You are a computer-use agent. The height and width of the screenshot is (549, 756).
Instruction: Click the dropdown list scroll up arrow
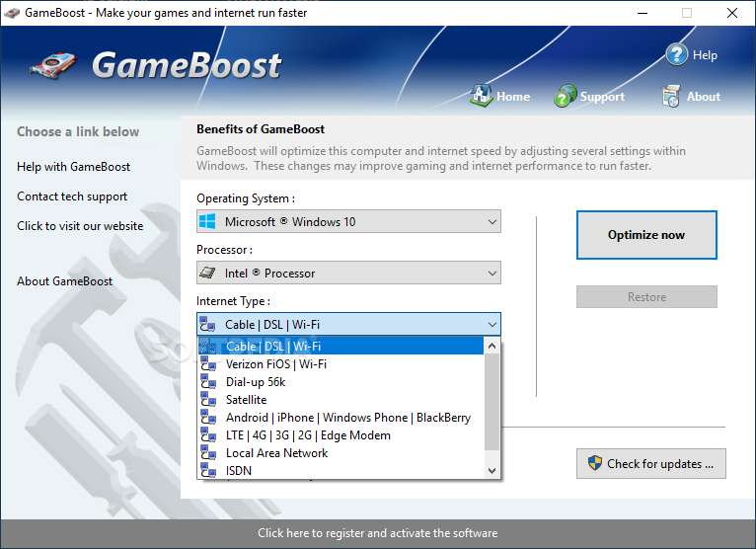pos(491,346)
